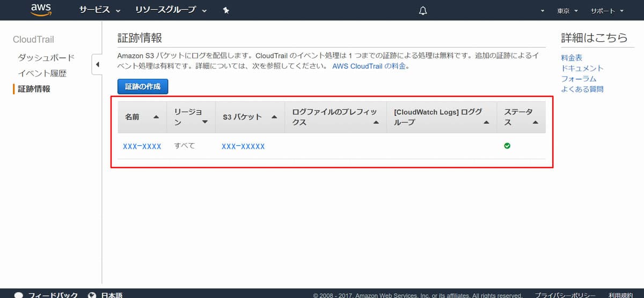Screen dimensions: 644x298
Task: Open the フォーラム link
Action: pos(579,79)
